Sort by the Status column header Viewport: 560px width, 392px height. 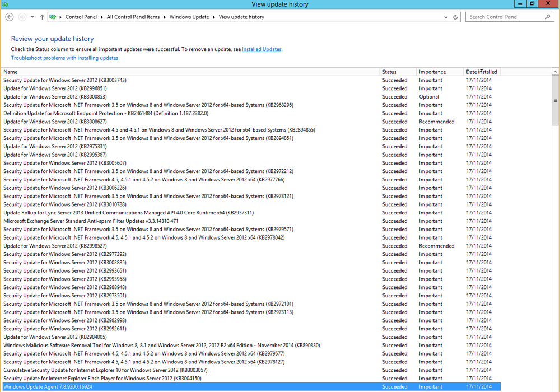(x=398, y=72)
